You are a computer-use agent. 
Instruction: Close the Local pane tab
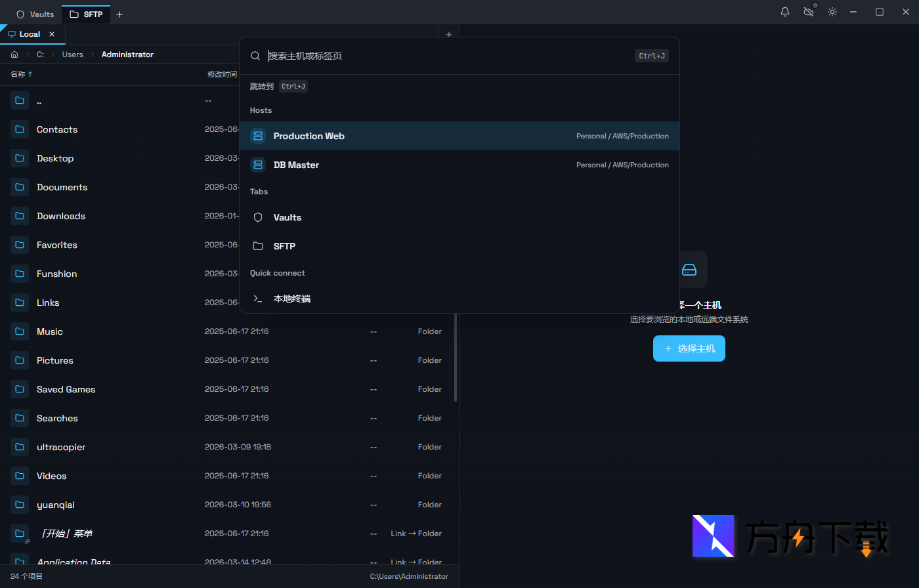coord(52,34)
